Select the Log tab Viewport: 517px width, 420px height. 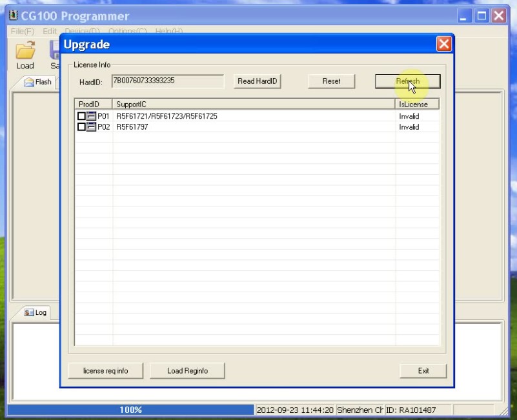[35, 312]
